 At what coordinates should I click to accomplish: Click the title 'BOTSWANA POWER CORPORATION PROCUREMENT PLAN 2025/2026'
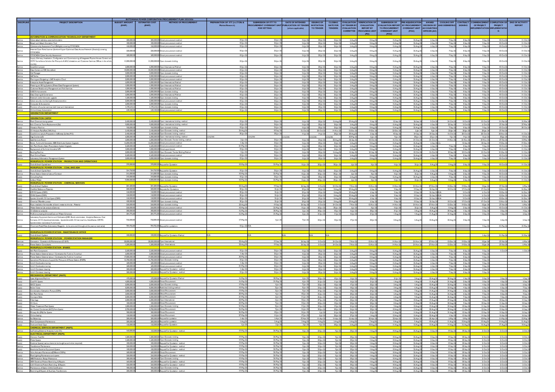click(x=159, y=19)
